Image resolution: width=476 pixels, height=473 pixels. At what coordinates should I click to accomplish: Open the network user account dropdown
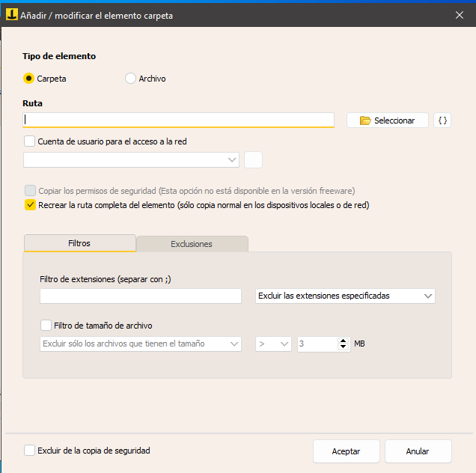[131, 159]
